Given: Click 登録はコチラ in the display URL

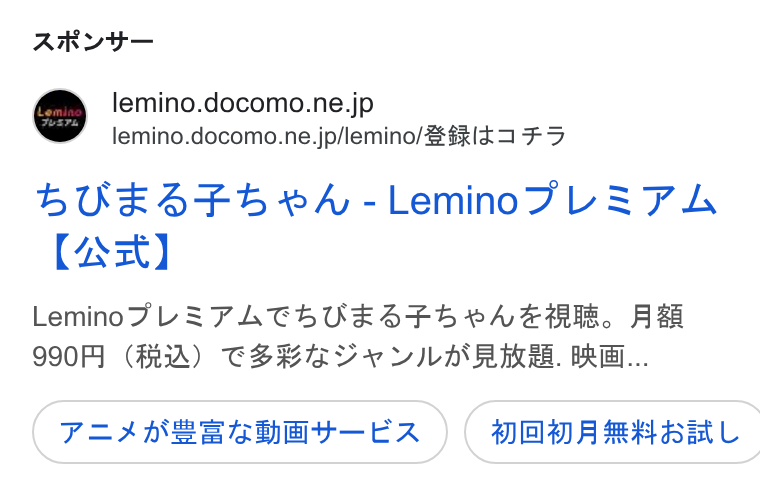Looking at the screenshot, I should [495, 136].
